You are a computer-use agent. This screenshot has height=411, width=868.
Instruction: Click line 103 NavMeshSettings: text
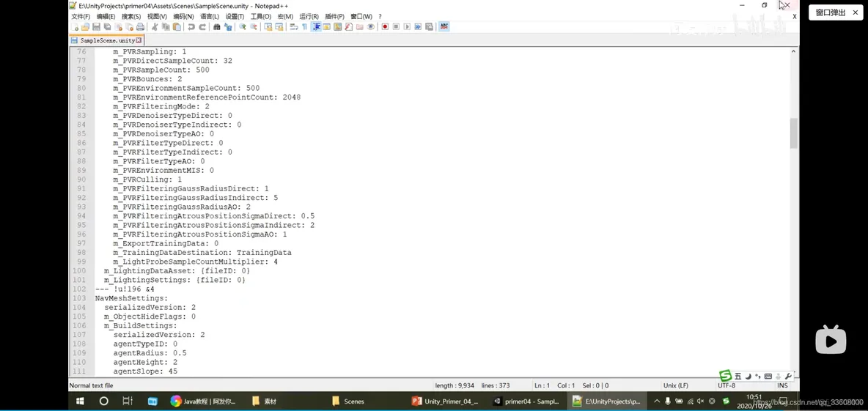click(131, 298)
